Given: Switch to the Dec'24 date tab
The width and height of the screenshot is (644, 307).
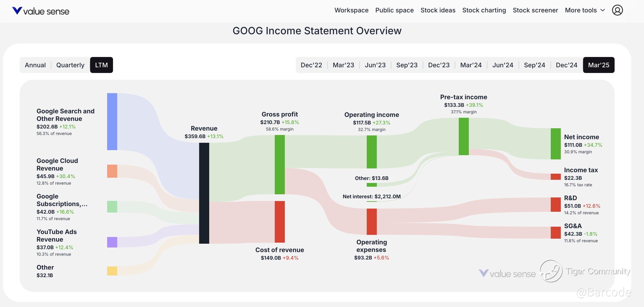Looking at the screenshot, I should point(566,65).
